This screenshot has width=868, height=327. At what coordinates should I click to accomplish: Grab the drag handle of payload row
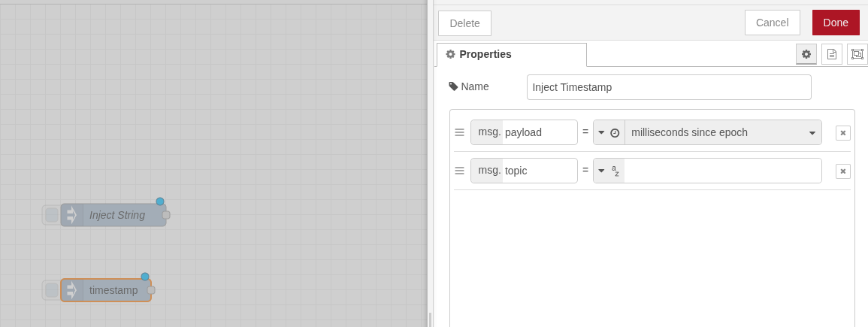(459, 132)
